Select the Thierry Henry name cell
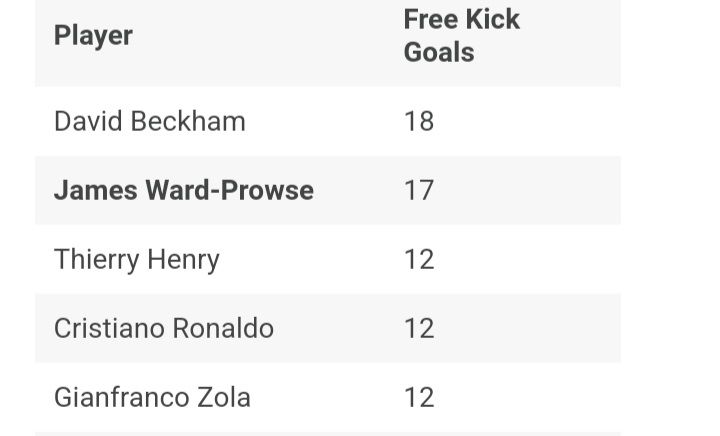The image size is (720, 436). (x=136, y=259)
